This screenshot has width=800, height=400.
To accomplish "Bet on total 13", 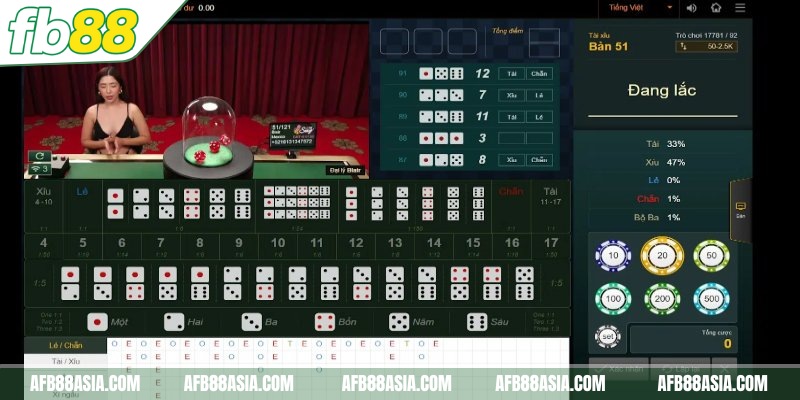I will 395,247.
